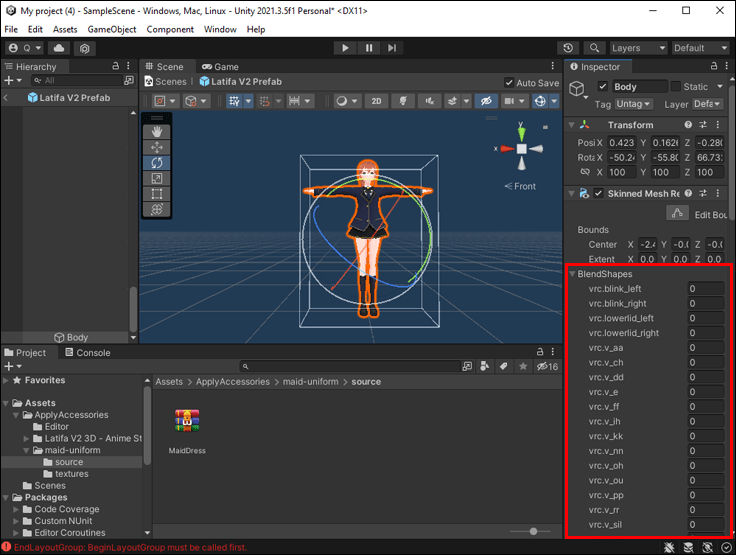Open the GameObject menu
The image size is (736, 555).
click(112, 29)
